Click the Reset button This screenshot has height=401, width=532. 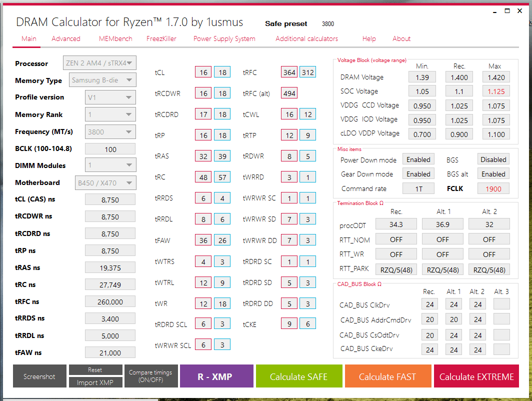pos(95,370)
